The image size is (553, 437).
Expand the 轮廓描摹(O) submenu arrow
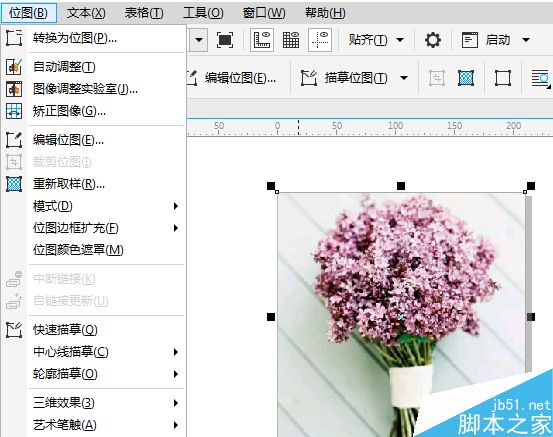(176, 374)
